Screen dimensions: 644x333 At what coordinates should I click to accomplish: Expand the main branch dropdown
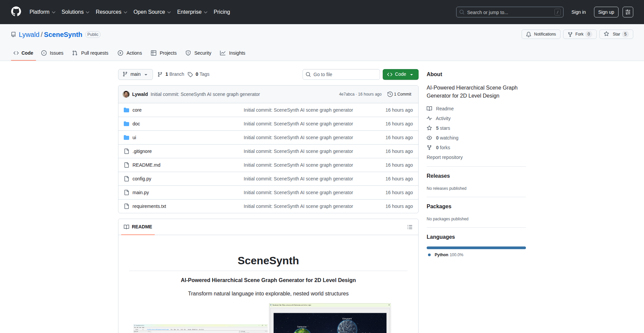(135, 74)
